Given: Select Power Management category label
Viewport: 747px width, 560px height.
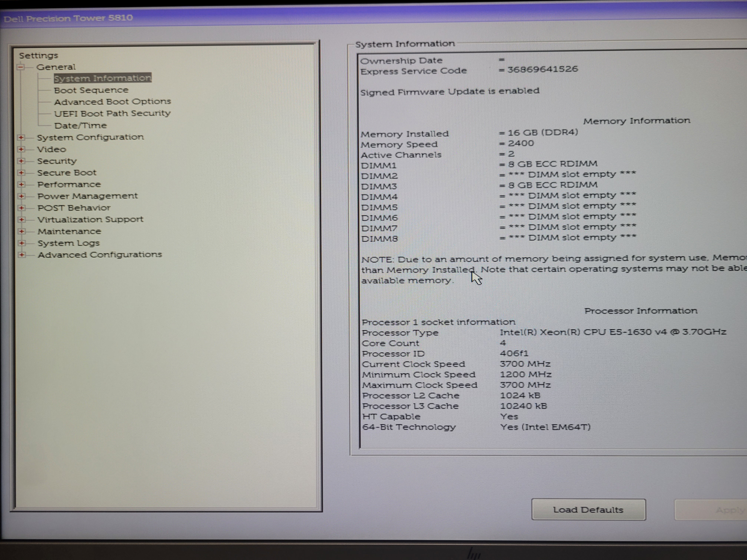Looking at the screenshot, I should point(88,196).
